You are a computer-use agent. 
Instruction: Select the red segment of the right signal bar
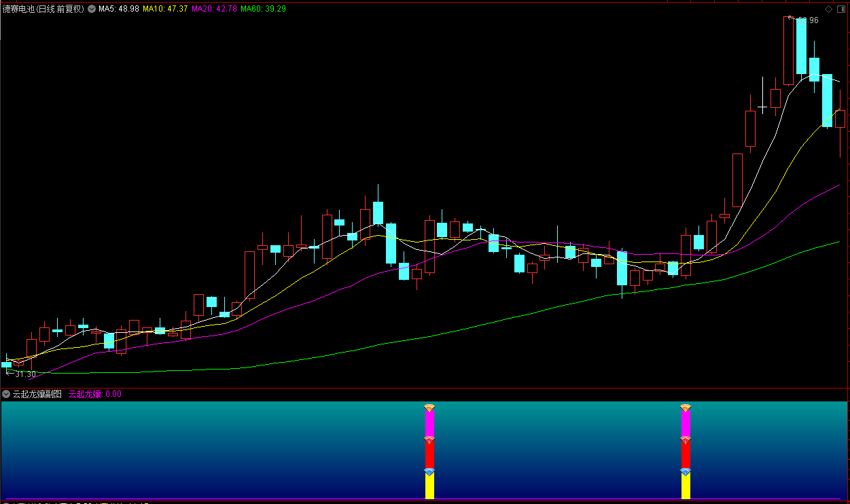(686, 456)
